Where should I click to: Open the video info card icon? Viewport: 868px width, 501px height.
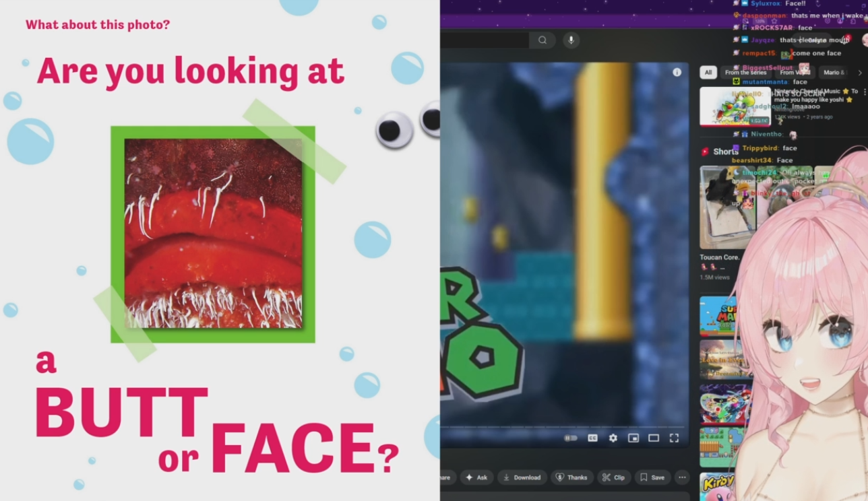[x=677, y=73]
